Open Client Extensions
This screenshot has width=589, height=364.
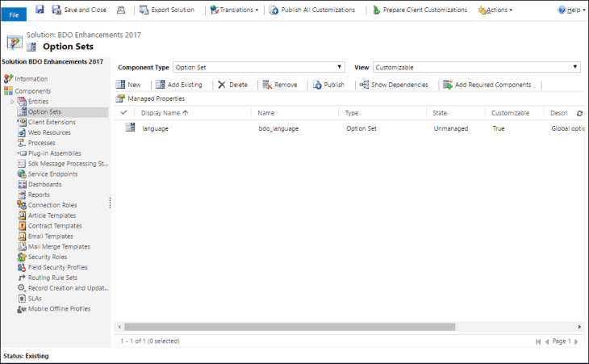coord(47,122)
